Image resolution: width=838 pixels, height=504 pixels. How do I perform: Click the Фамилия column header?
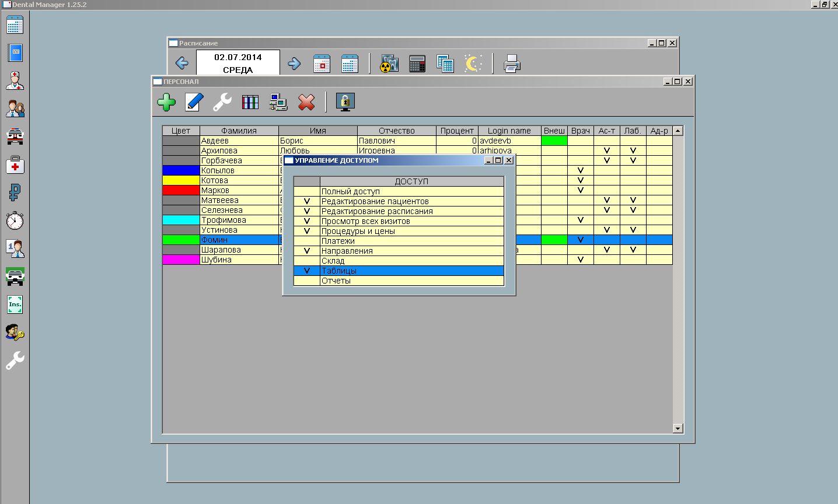point(239,131)
